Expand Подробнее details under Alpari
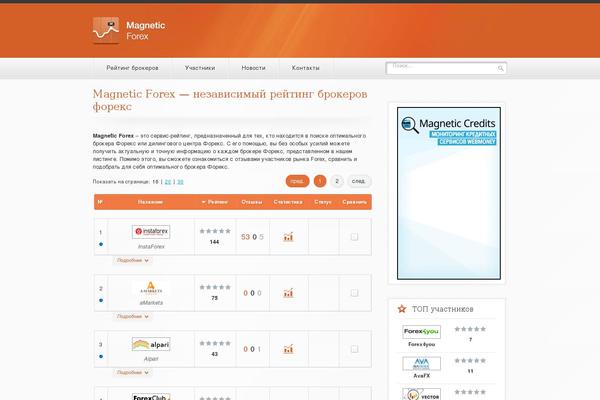 (132, 372)
